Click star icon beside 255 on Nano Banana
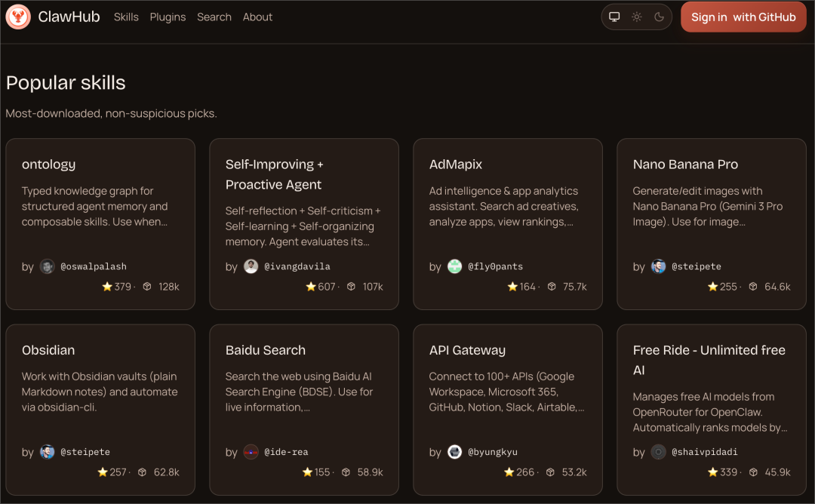 712,286
